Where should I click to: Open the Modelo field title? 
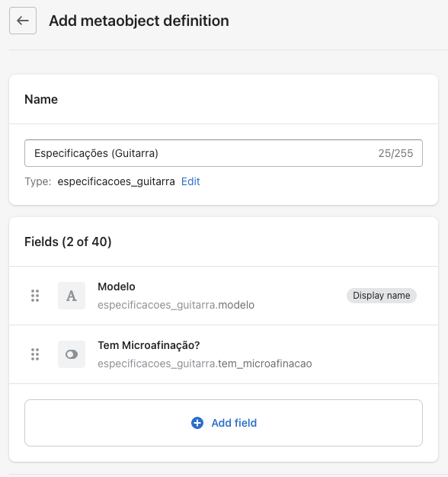(x=117, y=287)
